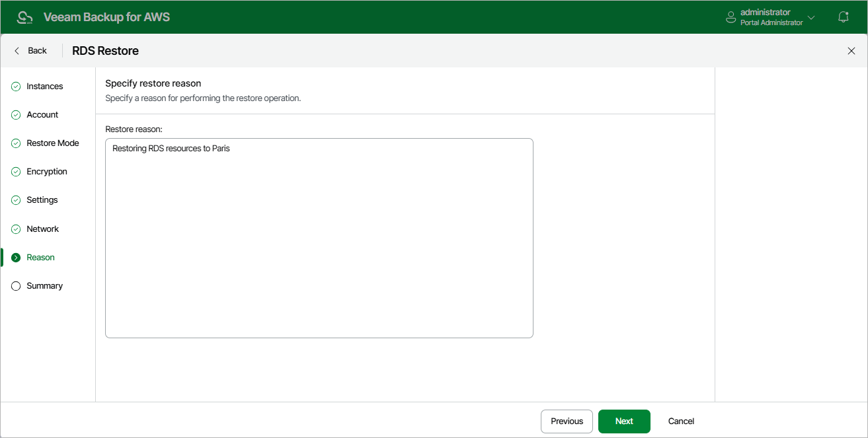This screenshot has width=868, height=438.
Task: Open the Encryption wizard step
Action: pos(47,172)
